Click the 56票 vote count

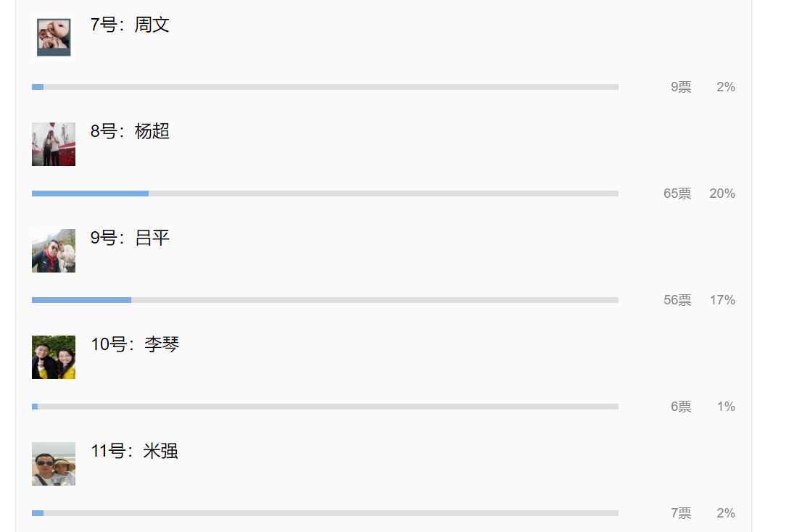click(677, 300)
